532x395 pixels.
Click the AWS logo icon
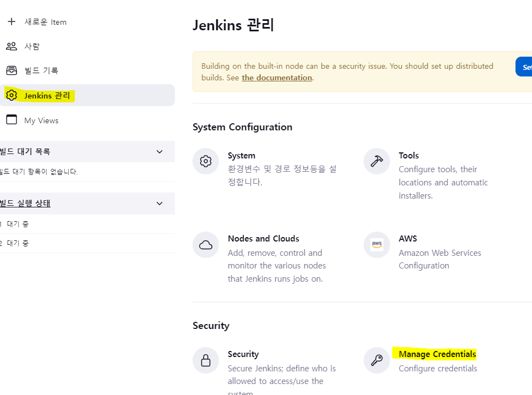tap(377, 245)
